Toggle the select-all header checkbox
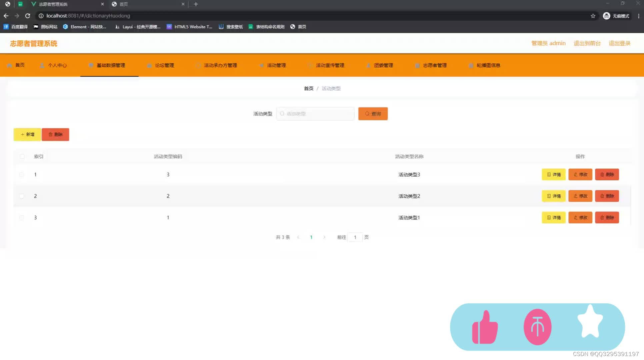Image resolution: width=644 pixels, height=360 pixels. coord(22,156)
